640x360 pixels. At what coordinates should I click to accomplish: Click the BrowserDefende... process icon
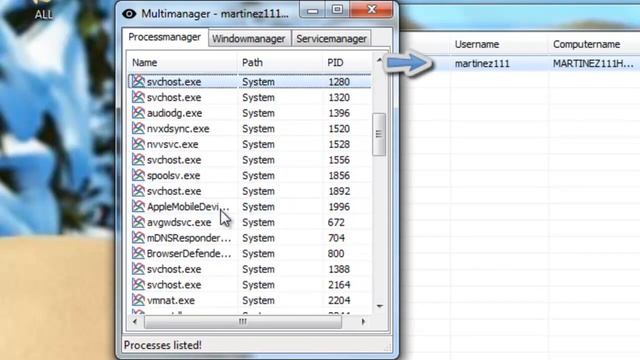click(138, 253)
